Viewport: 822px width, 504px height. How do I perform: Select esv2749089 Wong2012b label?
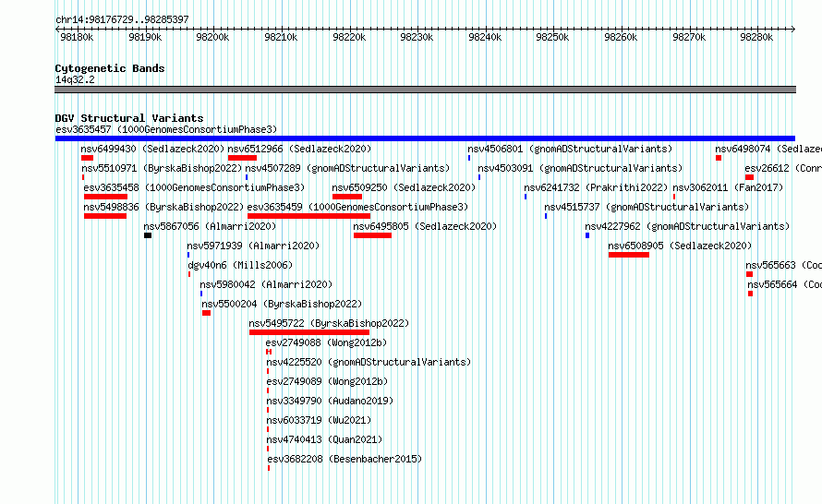[x=327, y=381]
